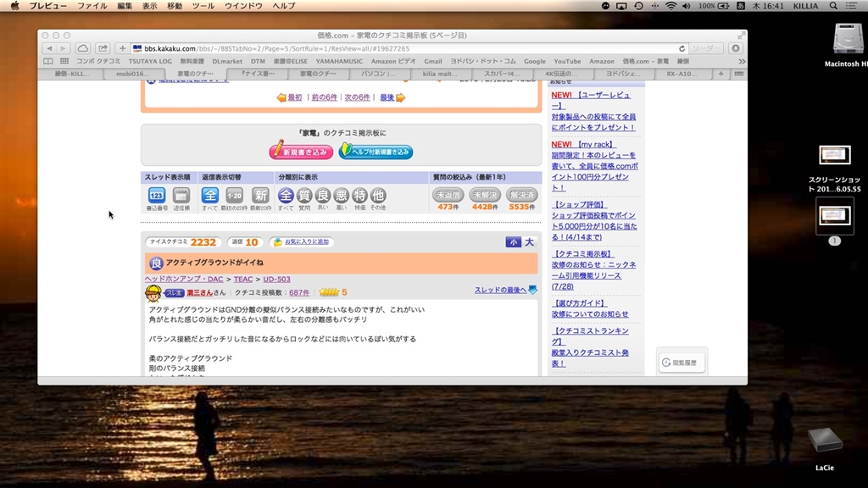Show 未返信 unanswered questions
The width and height of the screenshot is (868, 488).
click(448, 195)
